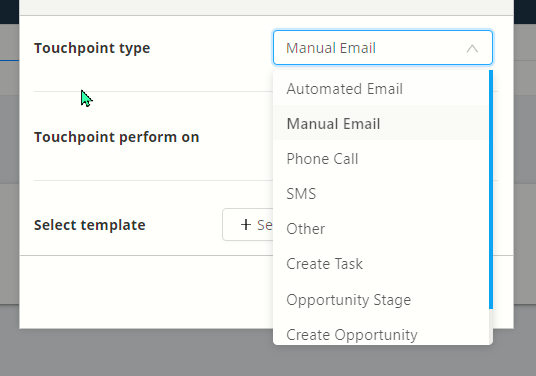This screenshot has height=376, width=536.
Task: Open the Touchpoint type combo box showing Manual Email
Action: coord(383,48)
